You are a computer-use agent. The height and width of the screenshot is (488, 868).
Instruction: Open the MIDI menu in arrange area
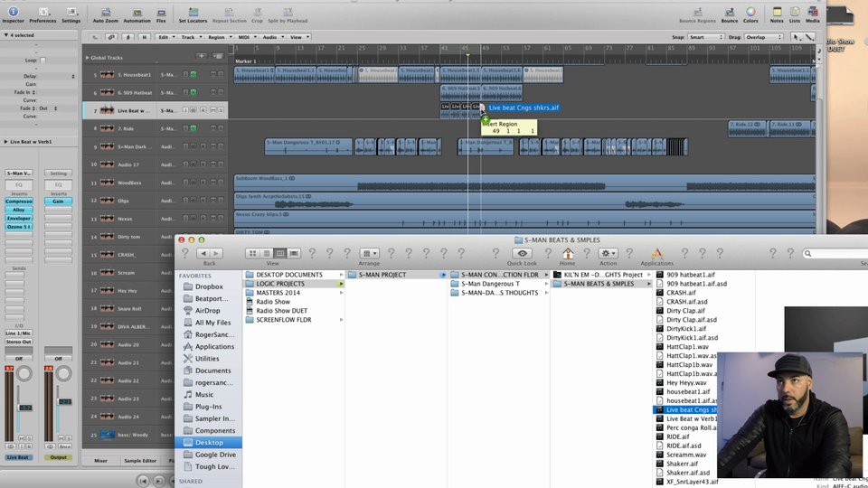tap(246, 37)
